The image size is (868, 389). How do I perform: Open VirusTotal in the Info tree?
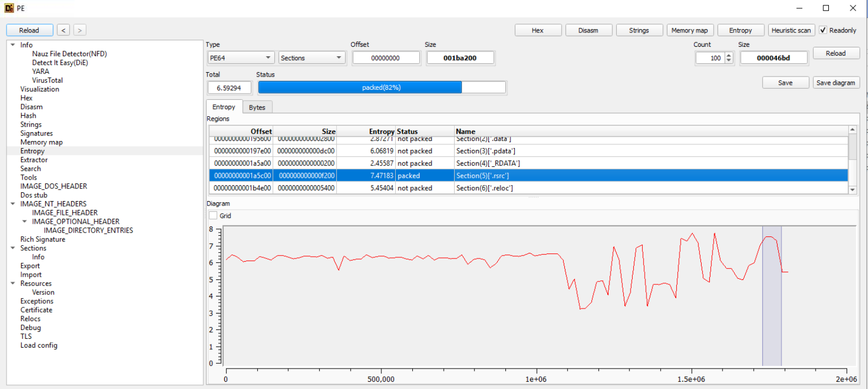[47, 80]
